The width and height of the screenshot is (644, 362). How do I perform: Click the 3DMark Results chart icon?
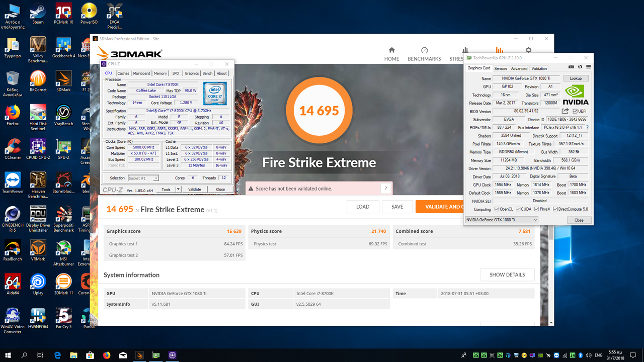pyautogui.click(x=499, y=50)
